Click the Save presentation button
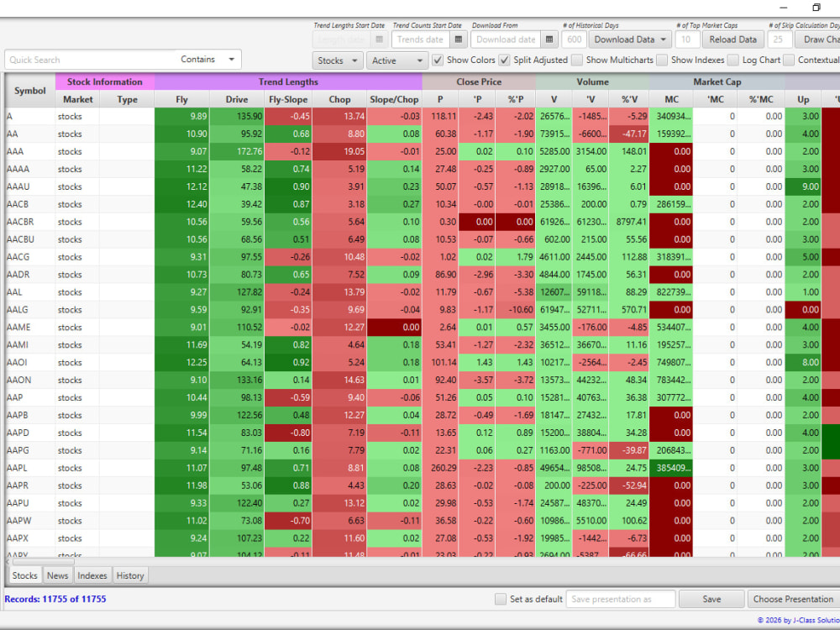The image size is (840, 630). coord(711,599)
